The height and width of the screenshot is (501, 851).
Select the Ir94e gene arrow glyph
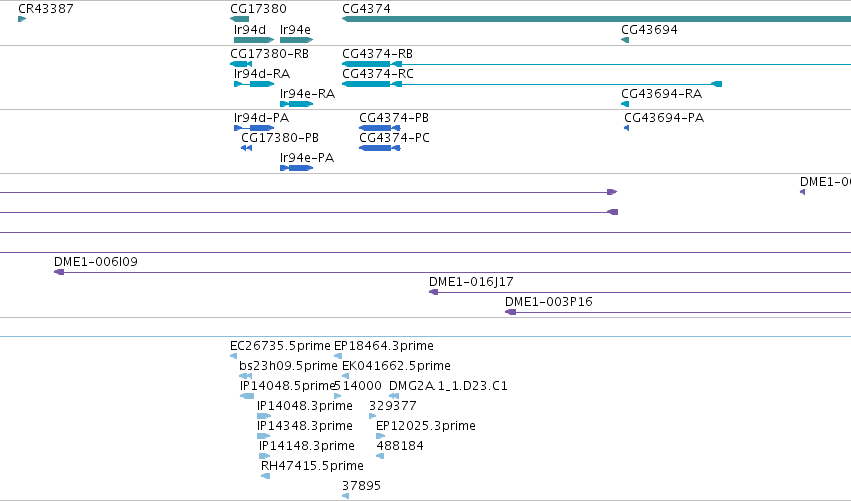pyautogui.click(x=297, y=40)
